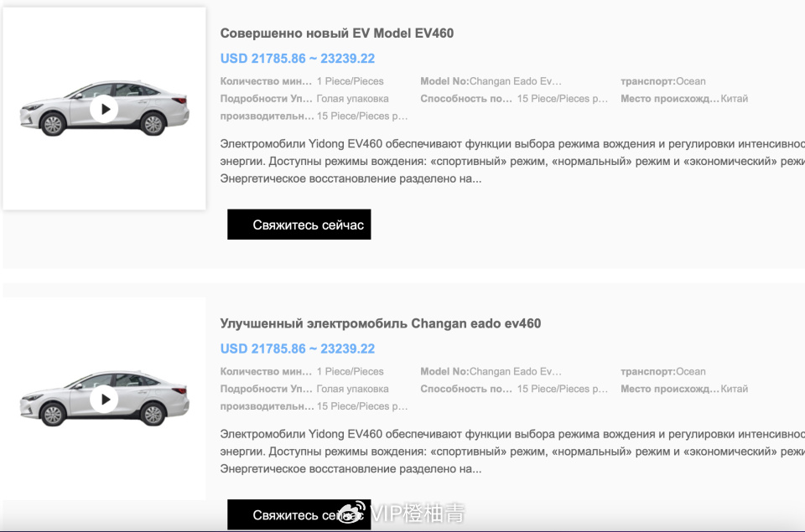This screenshot has width=805, height=532.
Task: Open 'Улучшенный электромобиль Changan eado ev460' title link
Action: coord(380,323)
